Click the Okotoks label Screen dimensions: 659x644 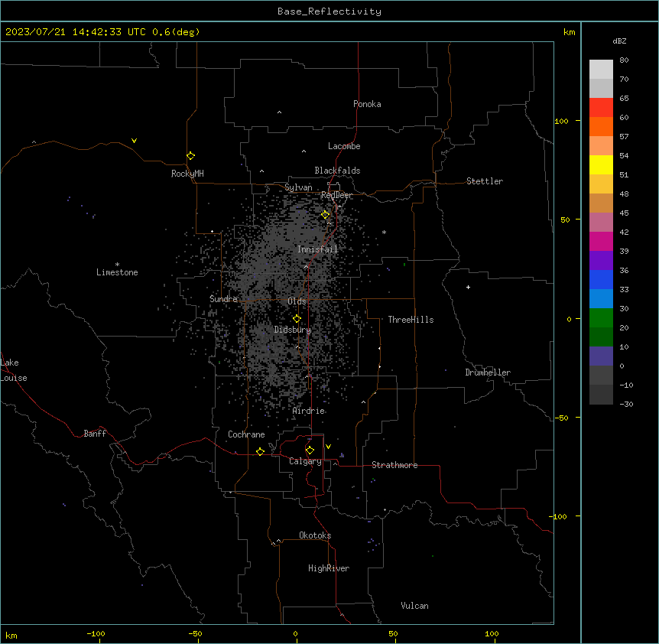click(315, 535)
